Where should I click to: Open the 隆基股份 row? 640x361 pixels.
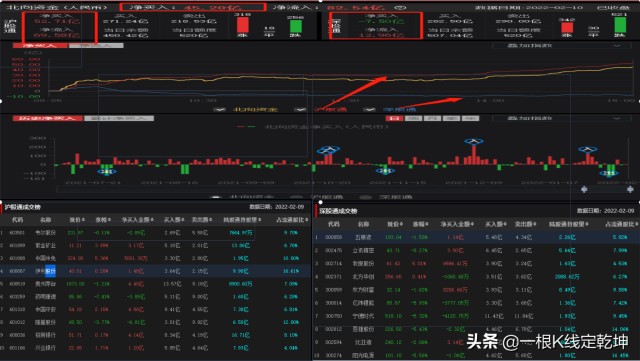tap(155, 322)
